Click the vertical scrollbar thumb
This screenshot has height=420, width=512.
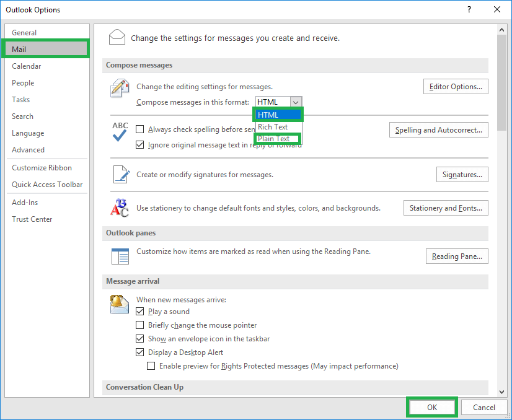[x=501, y=82]
